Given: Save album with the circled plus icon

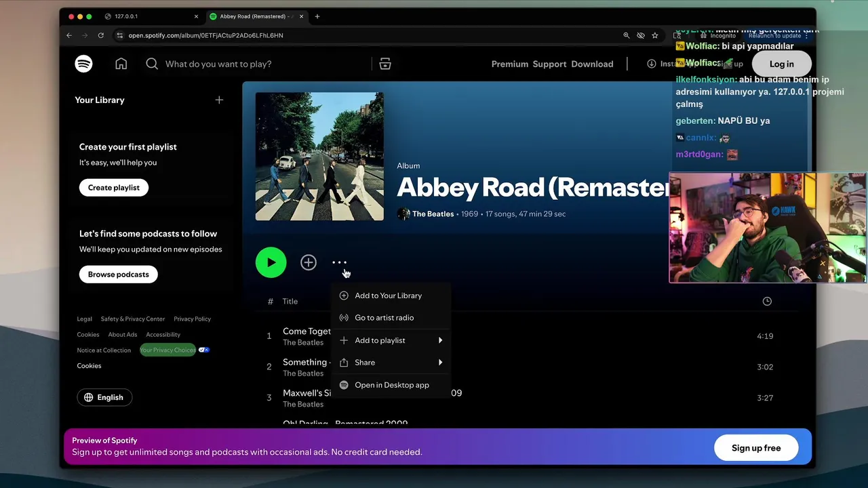Looking at the screenshot, I should pos(309,262).
